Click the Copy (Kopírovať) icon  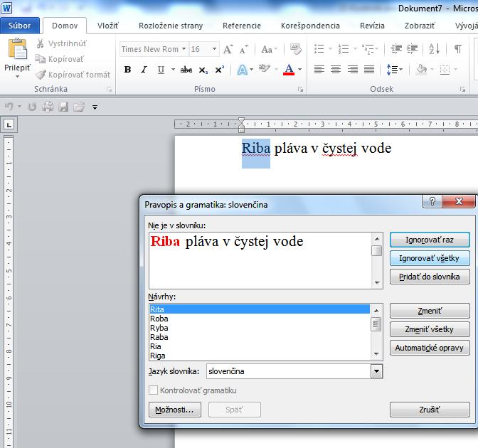(x=41, y=58)
